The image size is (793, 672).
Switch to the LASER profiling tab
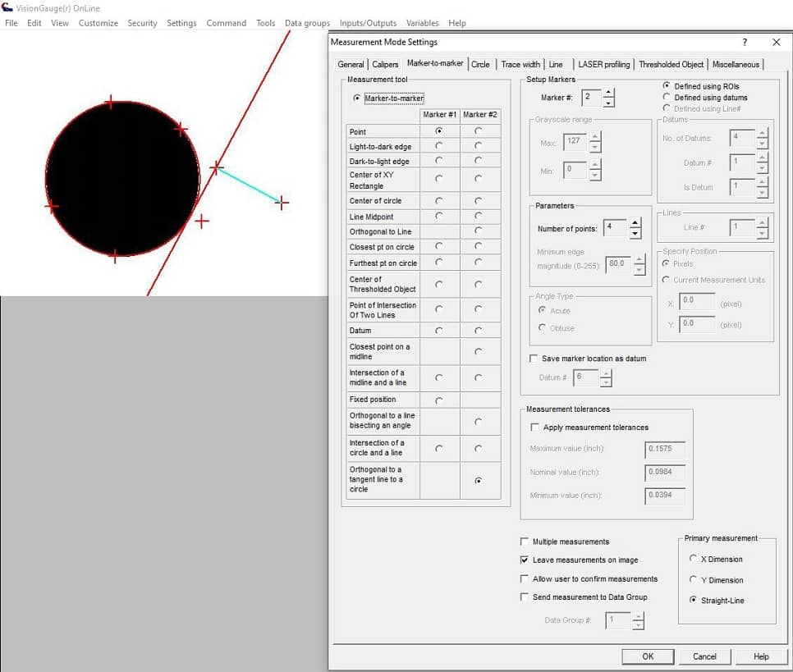[604, 64]
